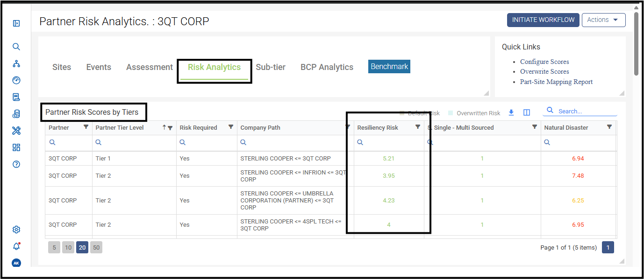Set page size to 10 rows
Screen dimensions: 644x279
[x=68, y=248]
